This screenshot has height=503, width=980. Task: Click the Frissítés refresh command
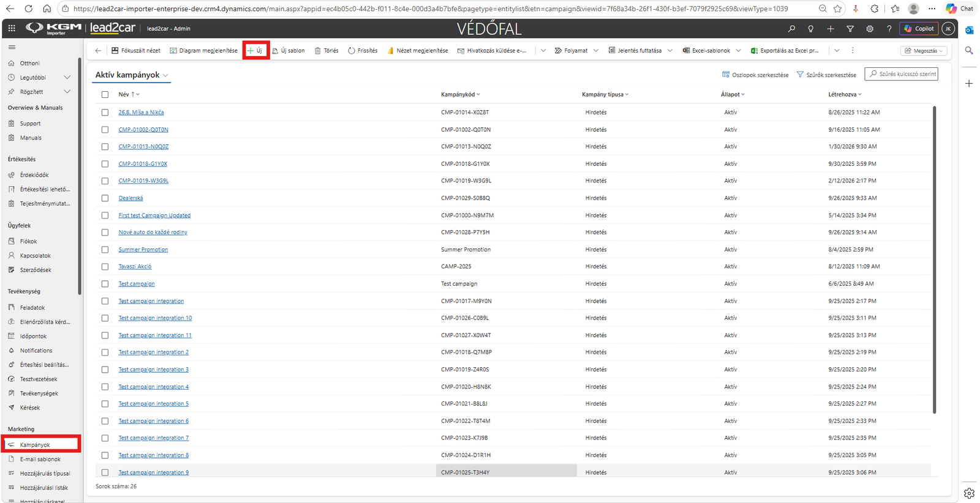click(x=363, y=51)
